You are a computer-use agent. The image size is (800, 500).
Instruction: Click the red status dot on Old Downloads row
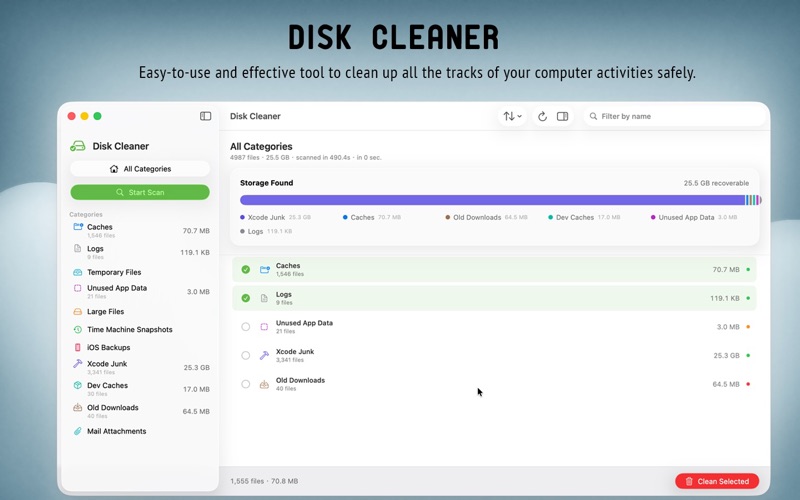(748, 384)
